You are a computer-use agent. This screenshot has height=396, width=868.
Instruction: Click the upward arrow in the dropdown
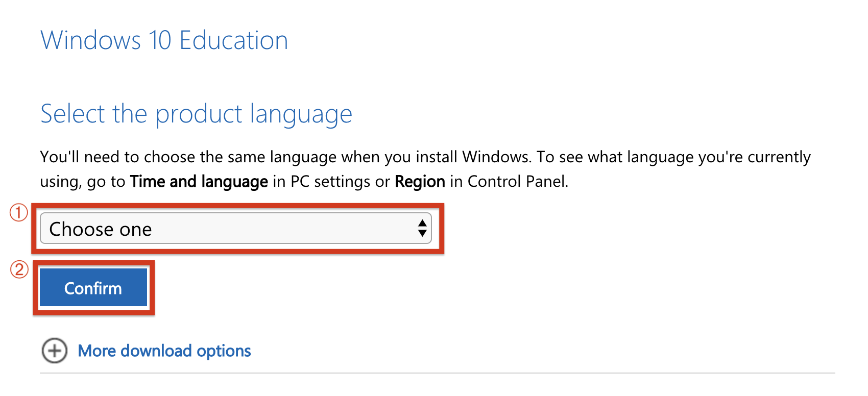coord(422,224)
